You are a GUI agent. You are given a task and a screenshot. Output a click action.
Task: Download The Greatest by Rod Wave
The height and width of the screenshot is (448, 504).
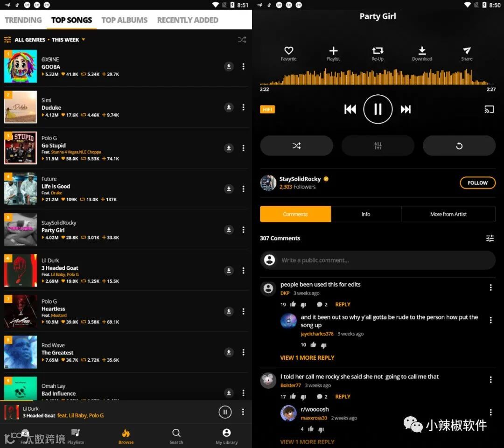pyautogui.click(x=229, y=352)
